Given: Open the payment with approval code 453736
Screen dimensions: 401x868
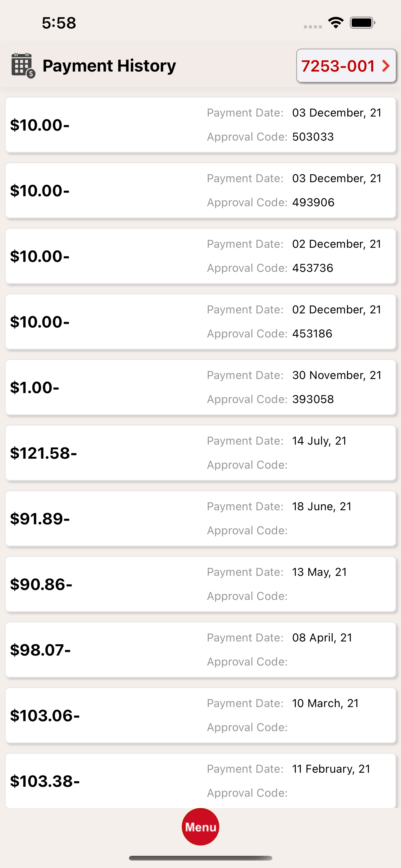Looking at the screenshot, I should pos(200,256).
